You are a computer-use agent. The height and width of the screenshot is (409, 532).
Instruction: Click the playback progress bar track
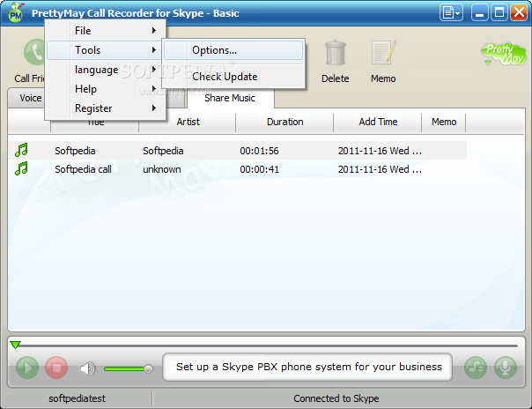268,346
